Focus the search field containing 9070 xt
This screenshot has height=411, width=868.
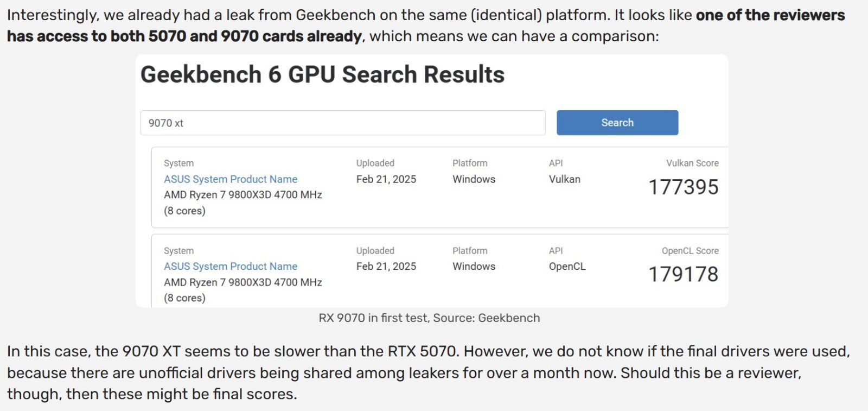(343, 123)
